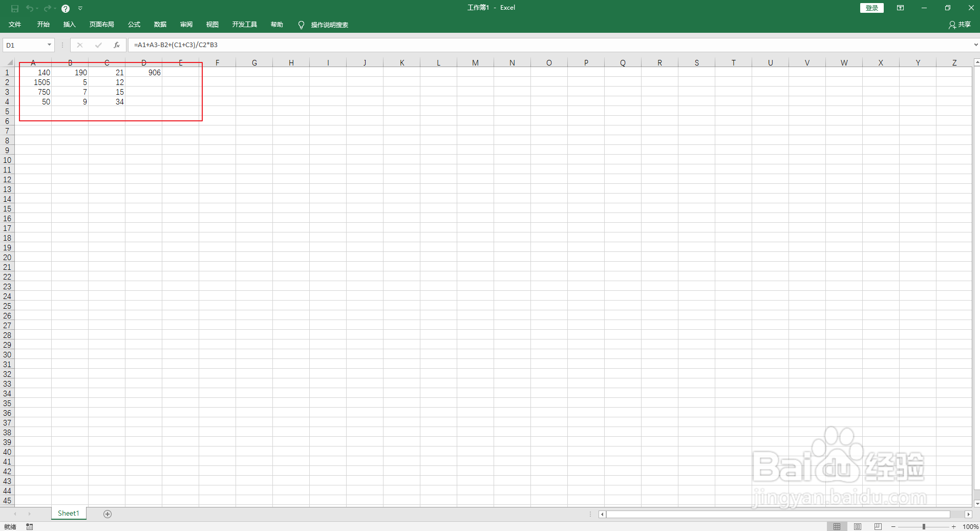Screen dimensions: 980x531
Task: Switch to the 视图 ribbon tab
Action: point(212,25)
